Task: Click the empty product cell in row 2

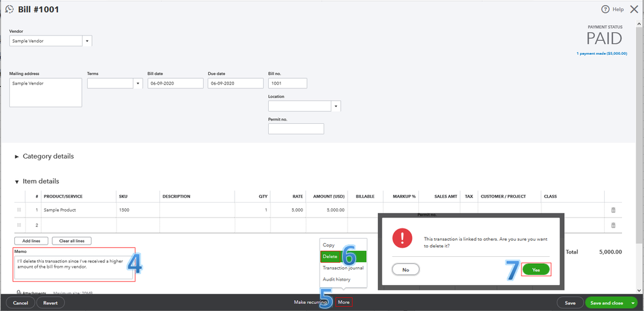Action: click(x=79, y=225)
